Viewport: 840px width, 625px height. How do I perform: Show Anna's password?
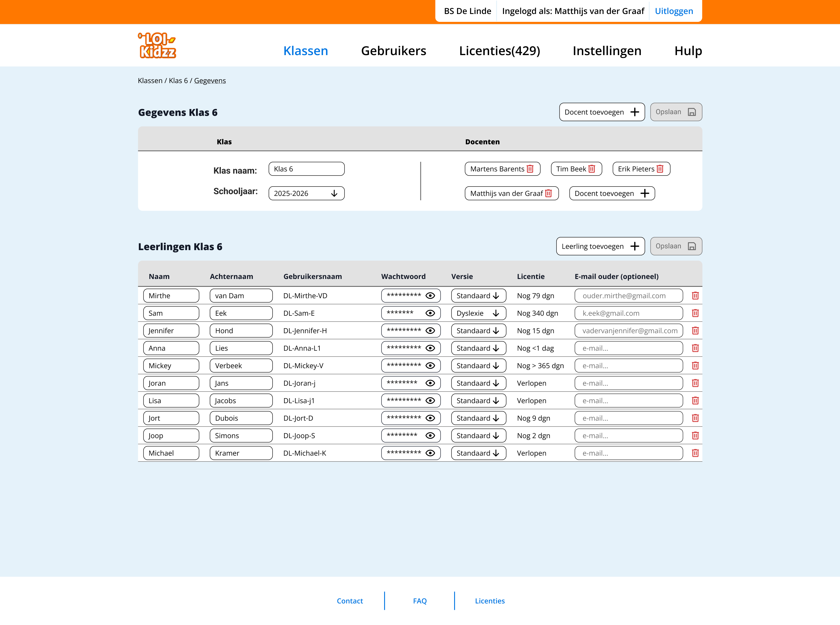pos(430,348)
